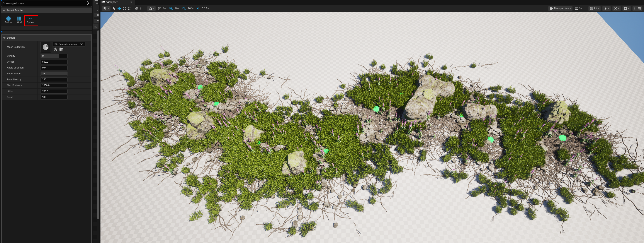Click the Seed input field
644x243 pixels.
coord(54,97)
